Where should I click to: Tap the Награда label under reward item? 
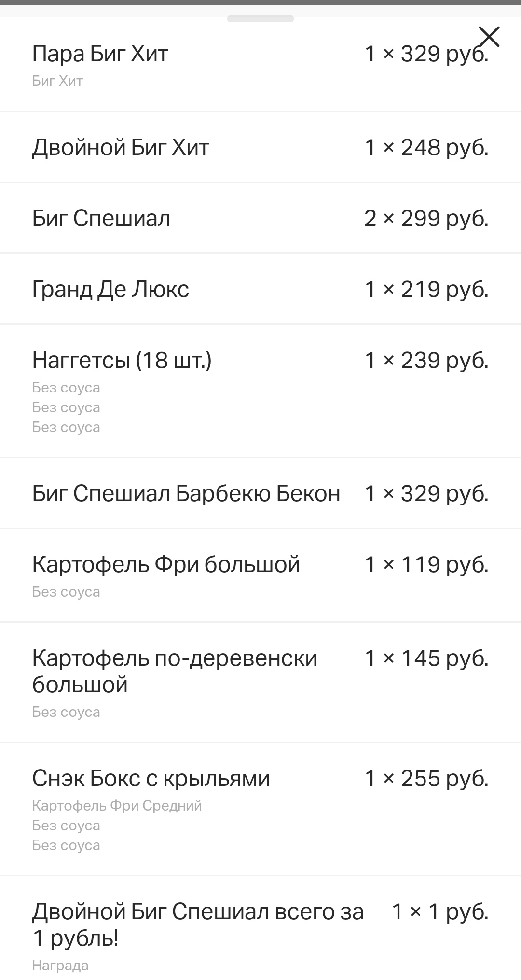coord(60,966)
